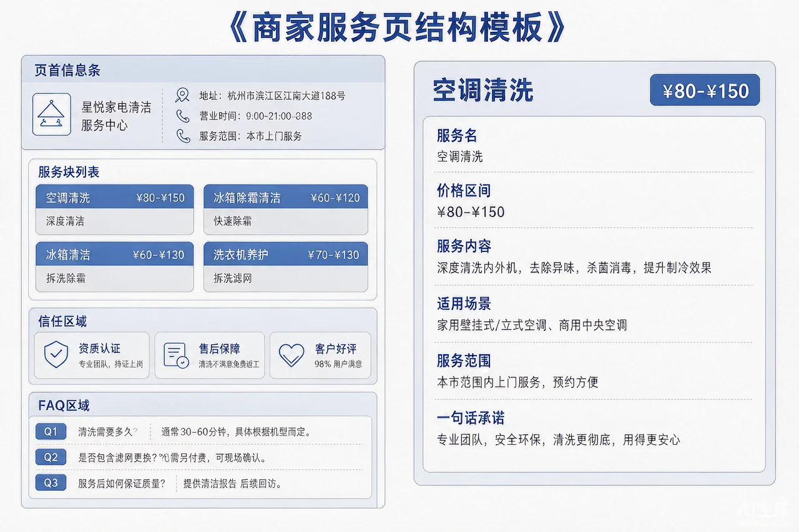This screenshot has height=532, width=799.
Task: Click the page title 商家服务页结构模板
Action: point(399,26)
